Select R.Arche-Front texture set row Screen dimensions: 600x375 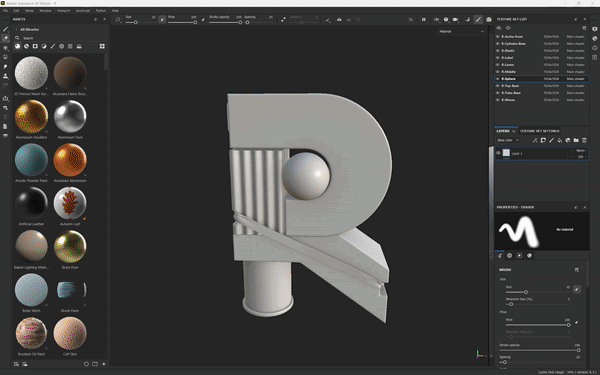pos(542,37)
